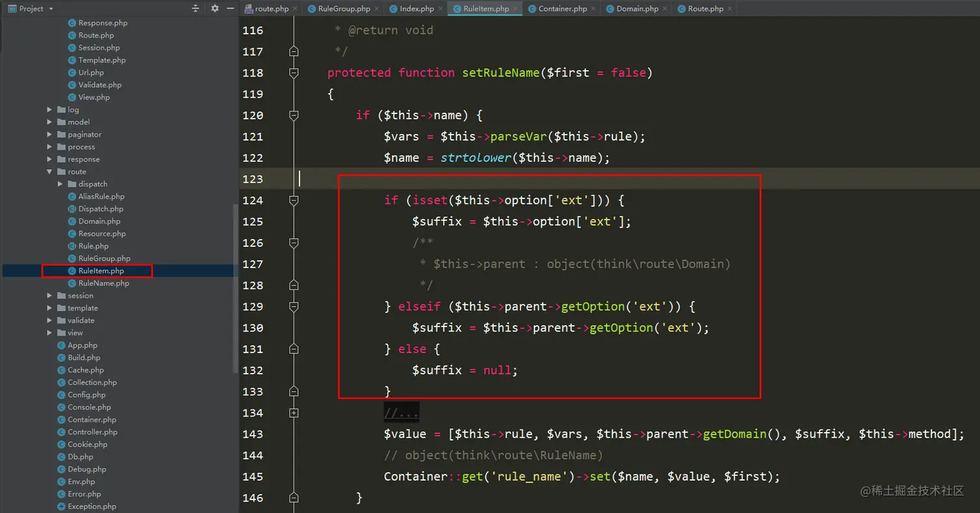Open Validate.php in project tree
The height and width of the screenshot is (513, 980).
[x=95, y=85]
